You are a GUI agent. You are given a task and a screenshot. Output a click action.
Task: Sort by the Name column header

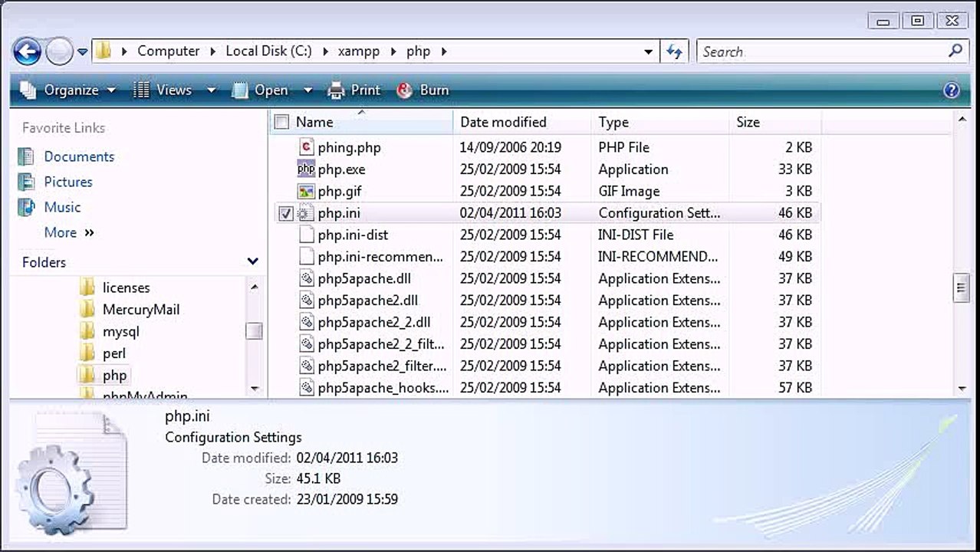[x=314, y=122]
